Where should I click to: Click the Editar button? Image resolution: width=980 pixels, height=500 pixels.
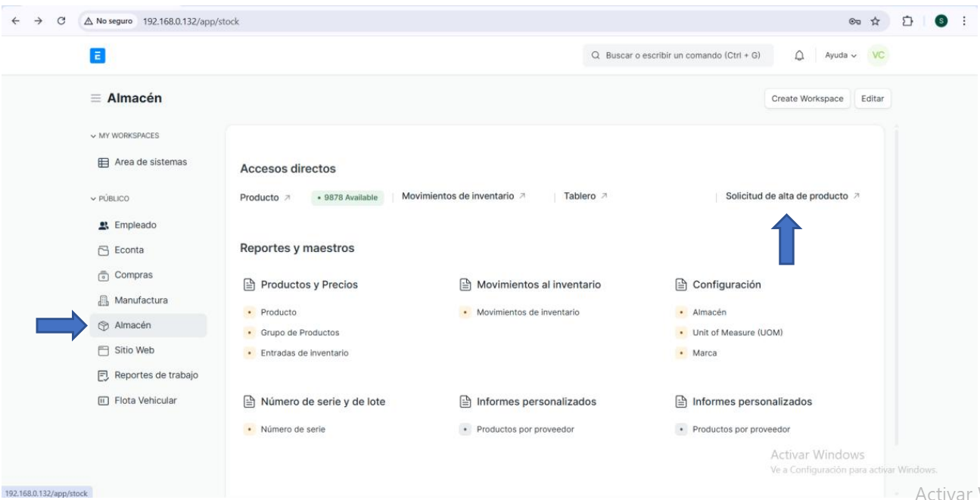click(x=873, y=99)
